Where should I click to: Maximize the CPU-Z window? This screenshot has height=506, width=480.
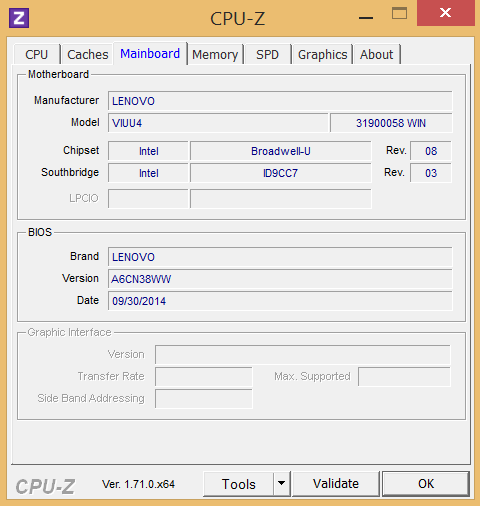(399, 14)
